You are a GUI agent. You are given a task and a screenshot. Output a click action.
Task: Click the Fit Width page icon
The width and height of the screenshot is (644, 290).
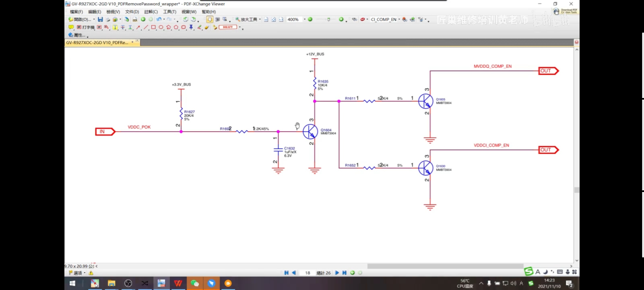click(281, 19)
